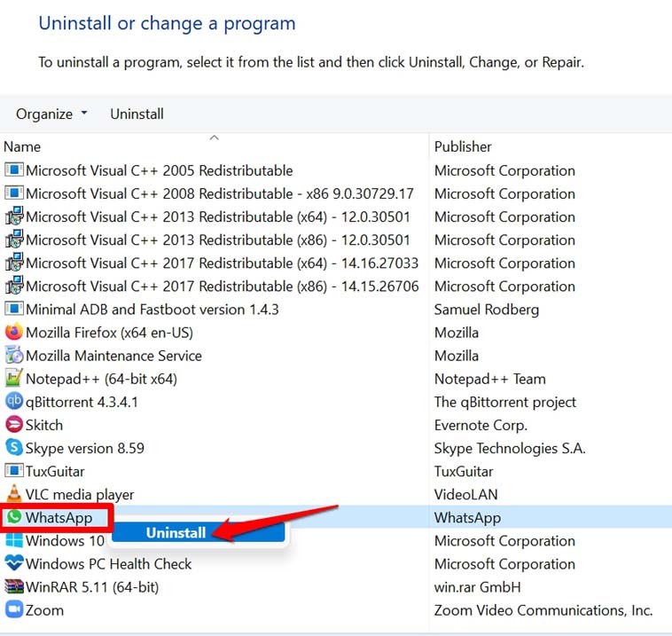Select Skype version 8.59 entry

click(x=85, y=449)
